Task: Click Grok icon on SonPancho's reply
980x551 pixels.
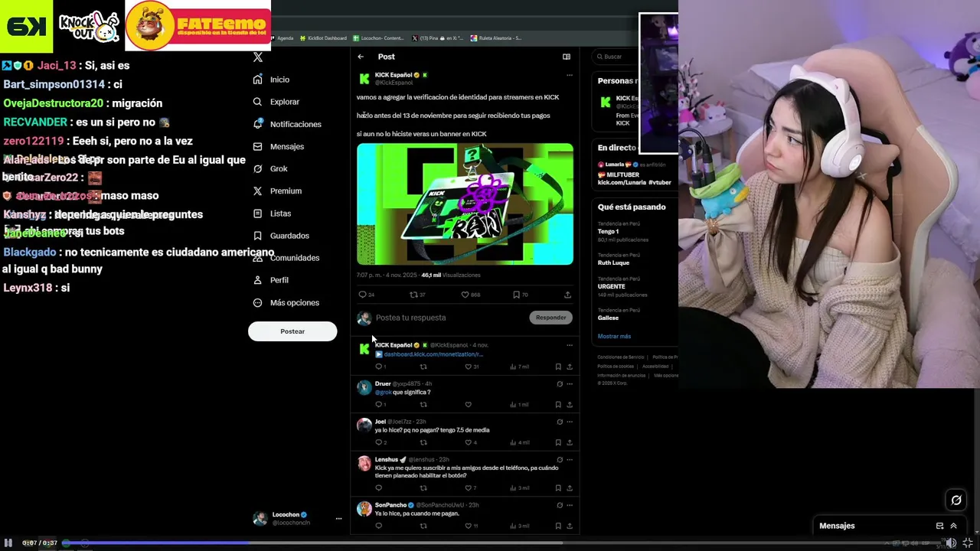Action: [560, 505]
